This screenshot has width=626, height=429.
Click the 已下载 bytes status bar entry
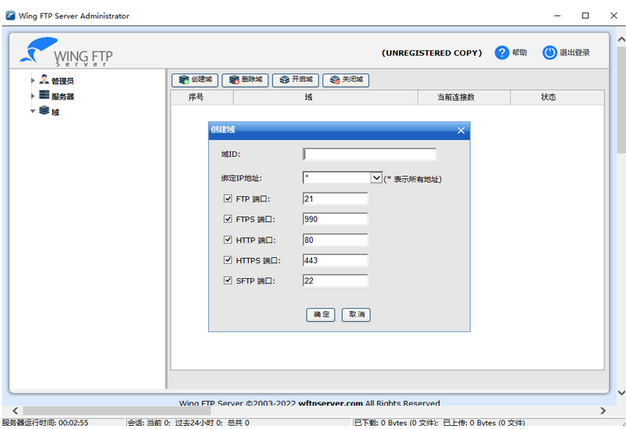click(440, 423)
